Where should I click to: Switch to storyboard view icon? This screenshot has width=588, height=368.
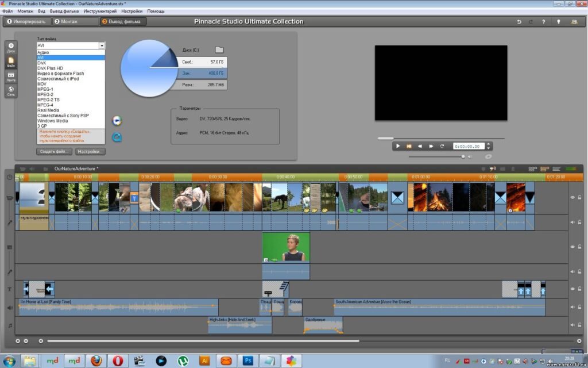532,169
